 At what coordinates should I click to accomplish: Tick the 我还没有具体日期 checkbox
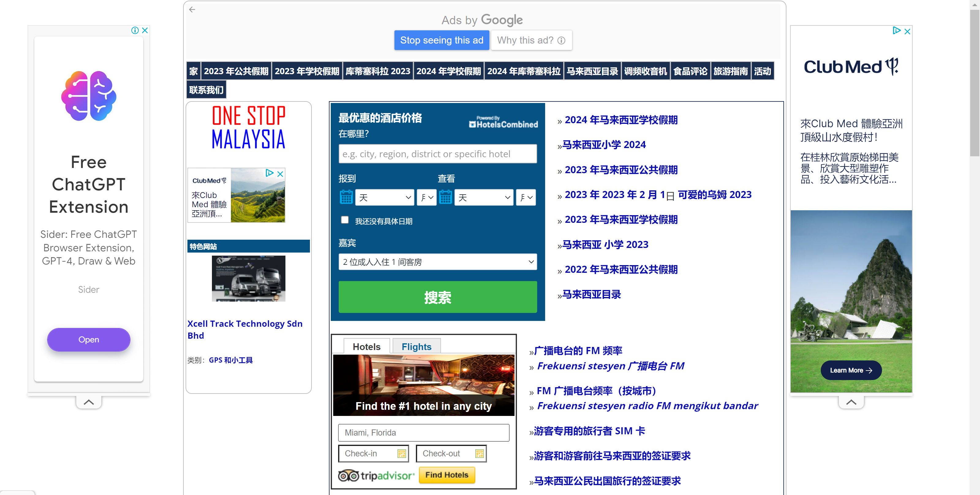tap(345, 220)
